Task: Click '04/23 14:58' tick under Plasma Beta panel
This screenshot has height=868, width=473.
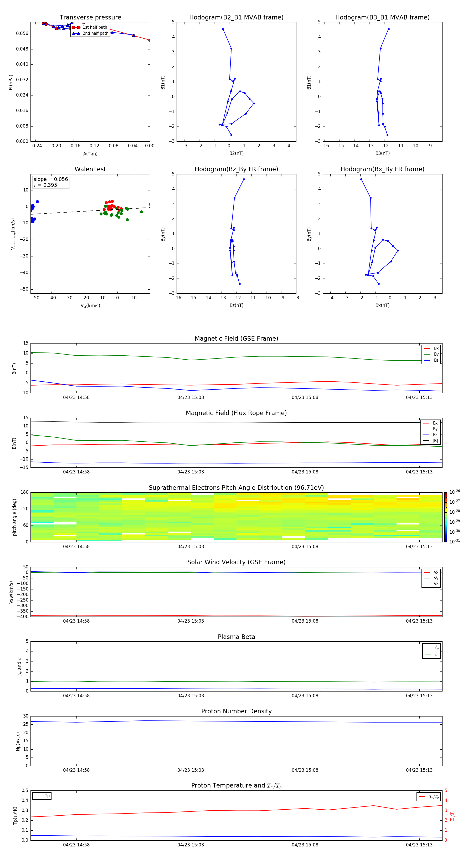Action: click(76, 696)
